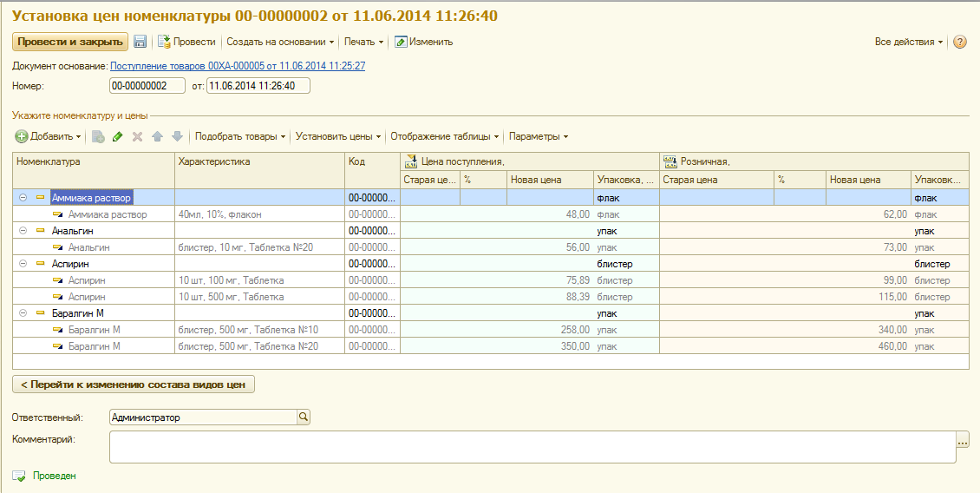980x493 pixels.
Task: Click the Провести и закрыть button
Action: [x=69, y=42]
